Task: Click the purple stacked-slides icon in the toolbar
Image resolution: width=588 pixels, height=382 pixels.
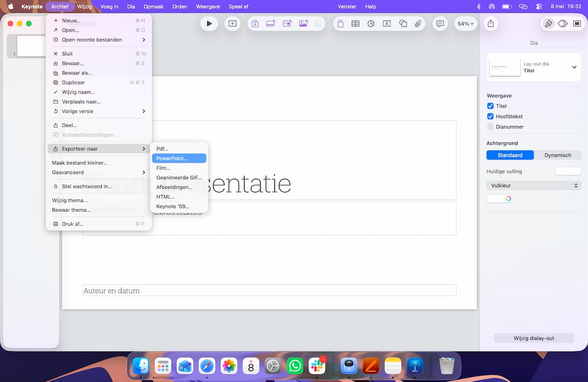Action: pyautogui.click(x=255, y=24)
